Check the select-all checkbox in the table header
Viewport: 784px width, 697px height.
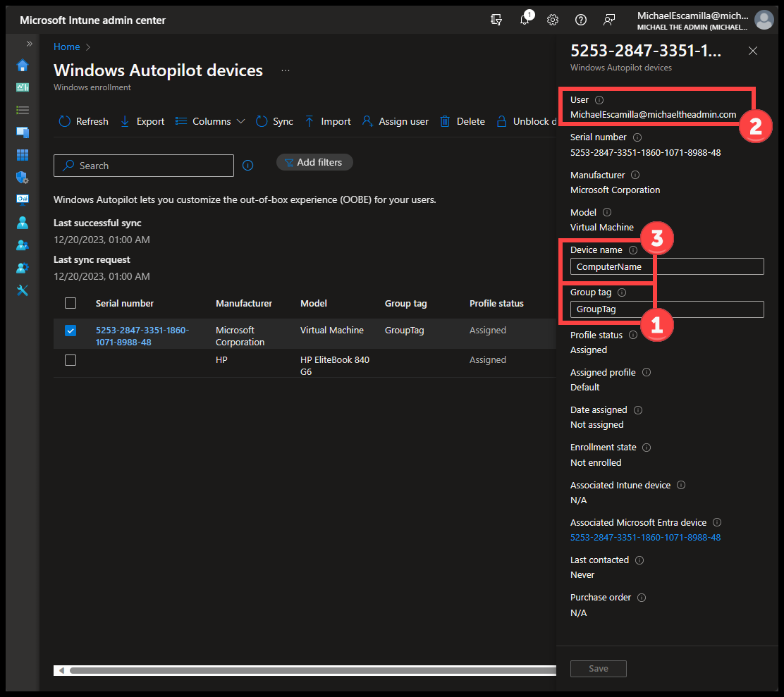pyautogui.click(x=70, y=303)
